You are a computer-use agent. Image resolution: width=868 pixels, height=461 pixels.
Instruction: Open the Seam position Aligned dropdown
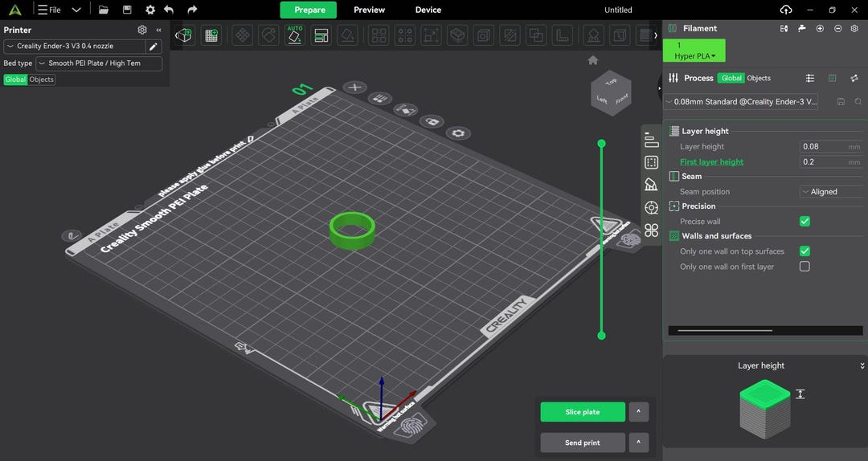(x=832, y=192)
